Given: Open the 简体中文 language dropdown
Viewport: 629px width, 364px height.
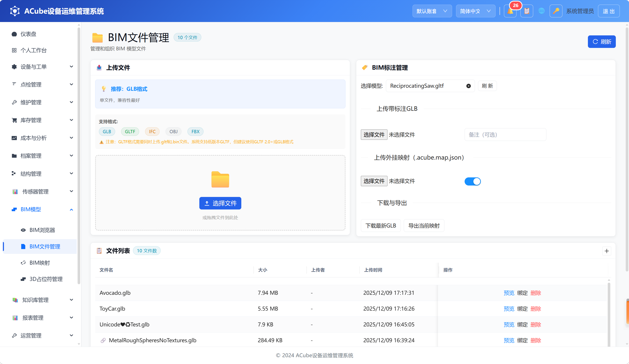Looking at the screenshot, I should click(476, 11).
